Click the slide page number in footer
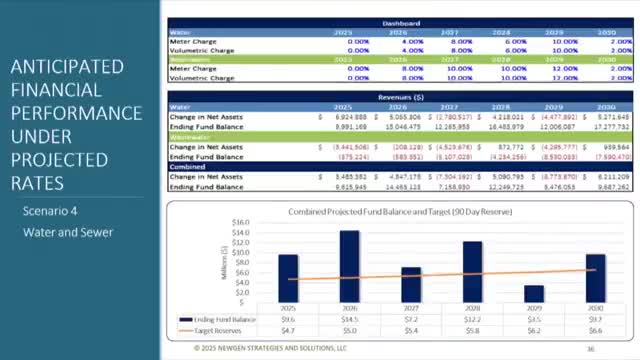This screenshot has width=640, height=360. coord(590,349)
